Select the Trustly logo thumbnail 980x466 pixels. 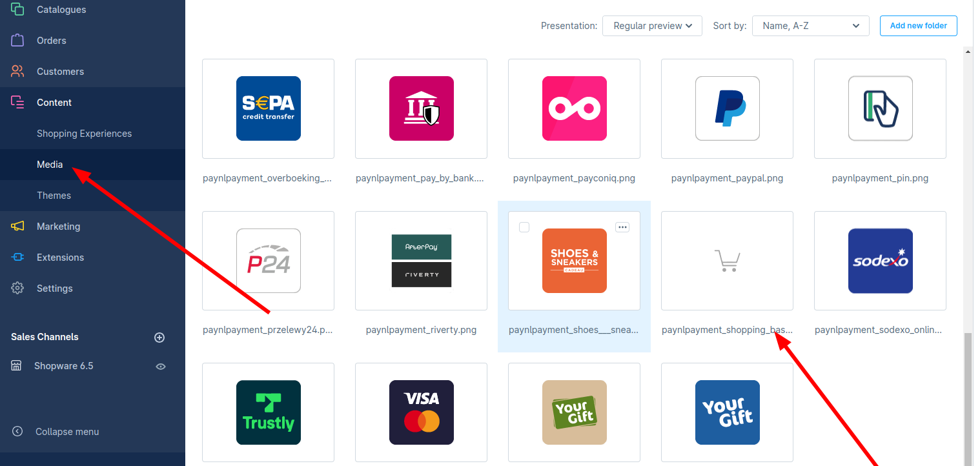click(x=268, y=412)
